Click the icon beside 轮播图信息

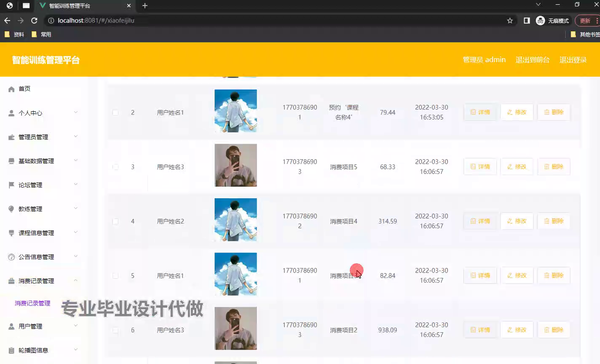(11, 351)
